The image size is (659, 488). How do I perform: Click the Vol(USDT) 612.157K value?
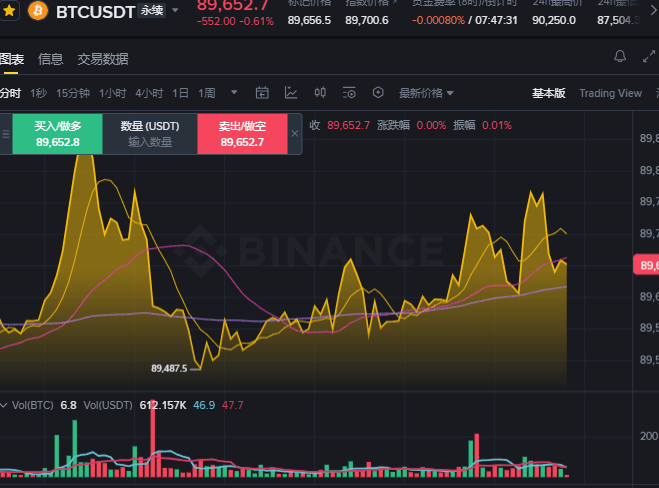point(163,405)
